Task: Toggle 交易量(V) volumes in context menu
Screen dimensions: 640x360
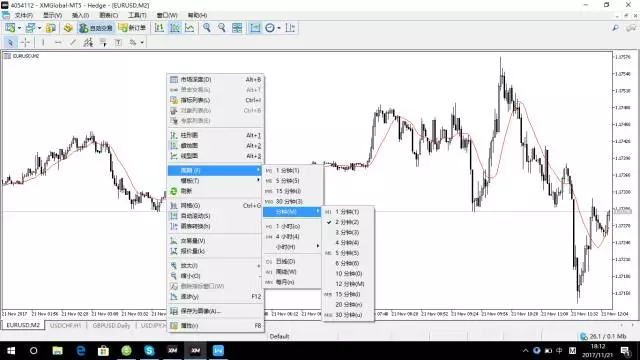Action: 216,241
